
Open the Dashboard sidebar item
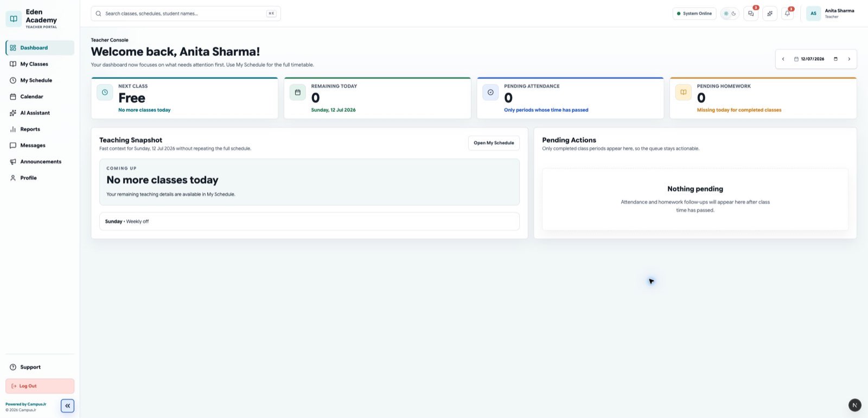(x=40, y=48)
